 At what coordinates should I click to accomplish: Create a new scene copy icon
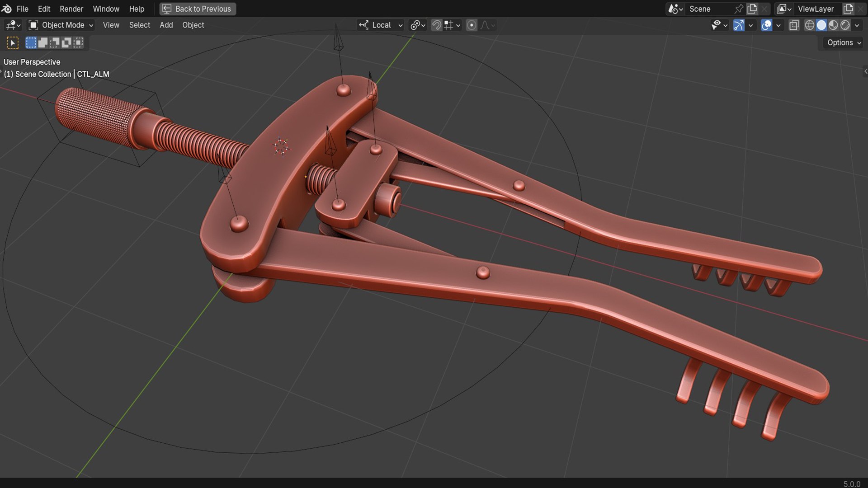[752, 9]
